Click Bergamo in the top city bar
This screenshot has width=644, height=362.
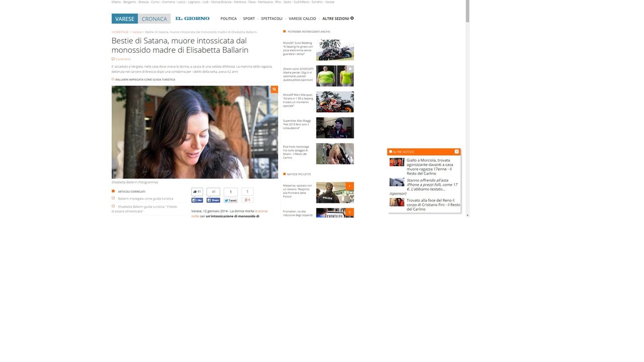tap(130, 2)
